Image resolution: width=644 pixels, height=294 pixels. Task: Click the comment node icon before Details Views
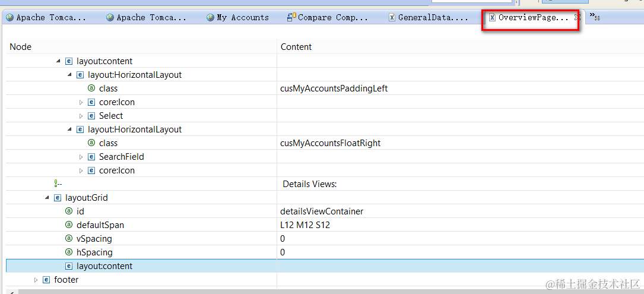point(58,184)
